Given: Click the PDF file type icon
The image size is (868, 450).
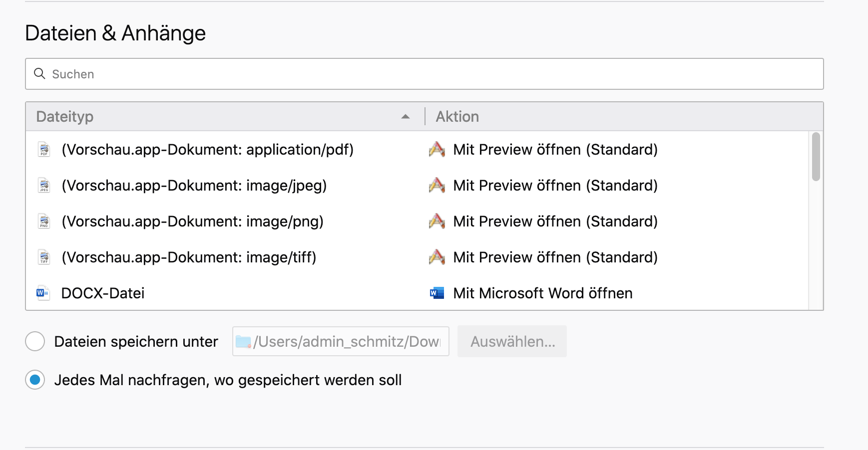Looking at the screenshot, I should point(44,150).
